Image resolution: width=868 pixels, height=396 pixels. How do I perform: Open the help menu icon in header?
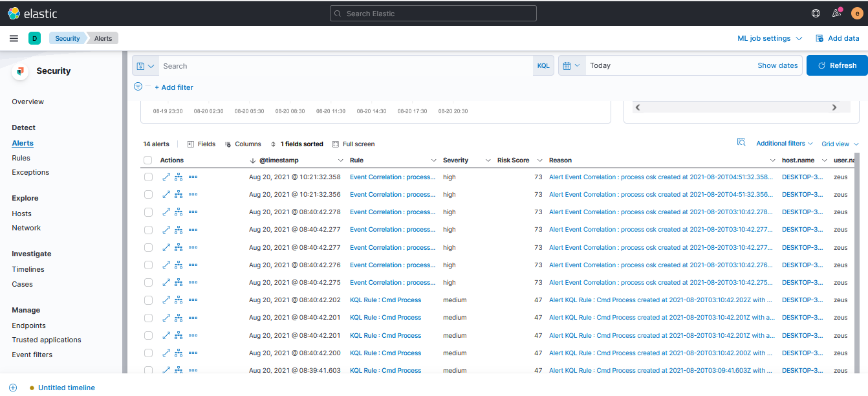coord(816,13)
